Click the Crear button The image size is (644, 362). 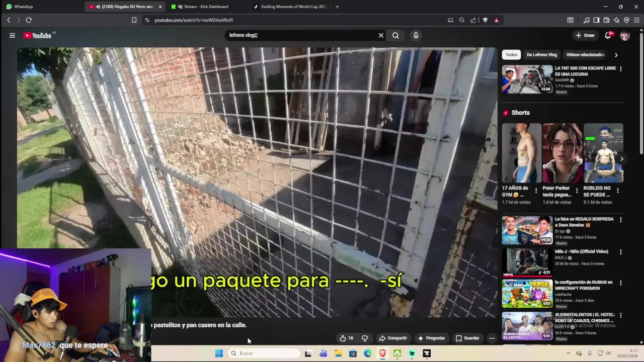585,35
